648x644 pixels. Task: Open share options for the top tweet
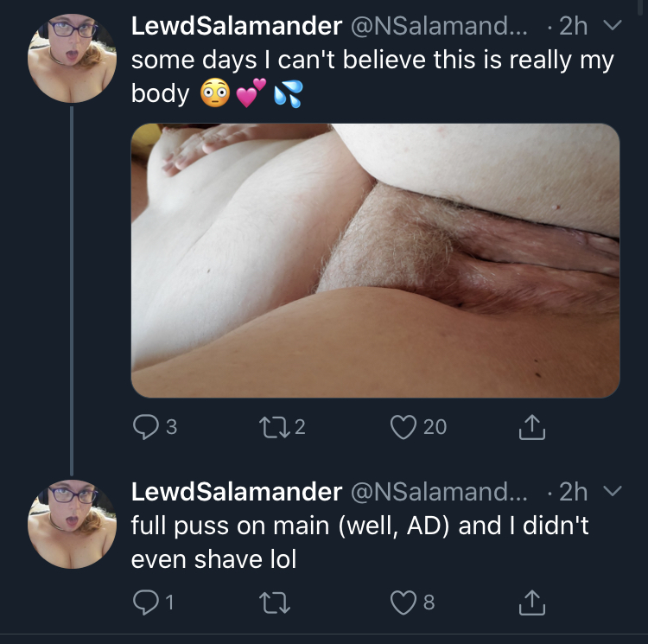point(532,427)
